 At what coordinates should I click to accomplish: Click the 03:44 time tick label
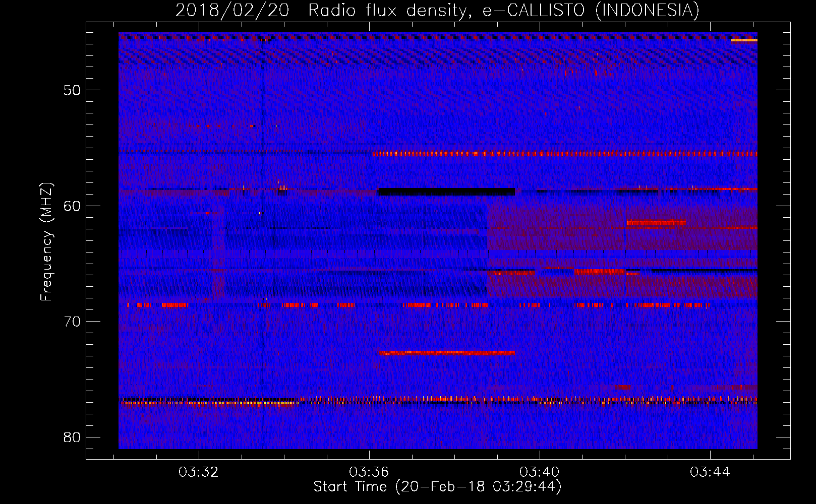[710, 472]
